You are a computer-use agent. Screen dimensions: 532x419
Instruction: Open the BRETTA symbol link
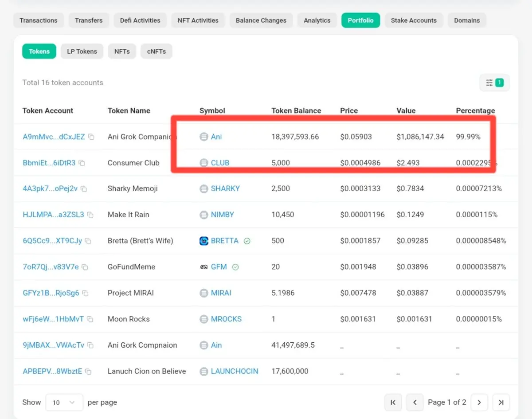point(225,241)
